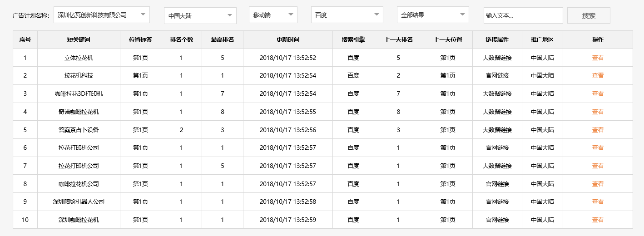The width and height of the screenshot is (644, 236).
Task: Open the 全部结果 results dropdown
Action: 433,15
